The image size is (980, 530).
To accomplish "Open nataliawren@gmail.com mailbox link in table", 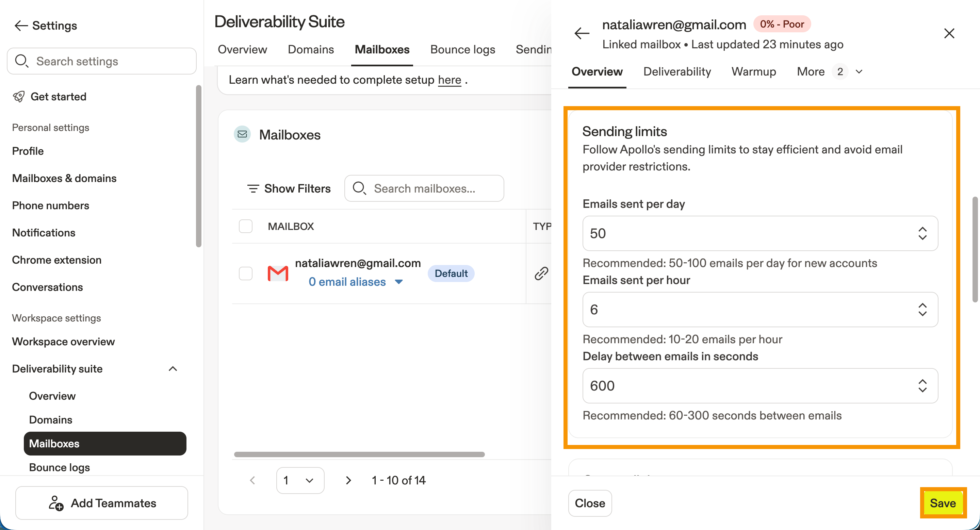I will click(x=358, y=263).
